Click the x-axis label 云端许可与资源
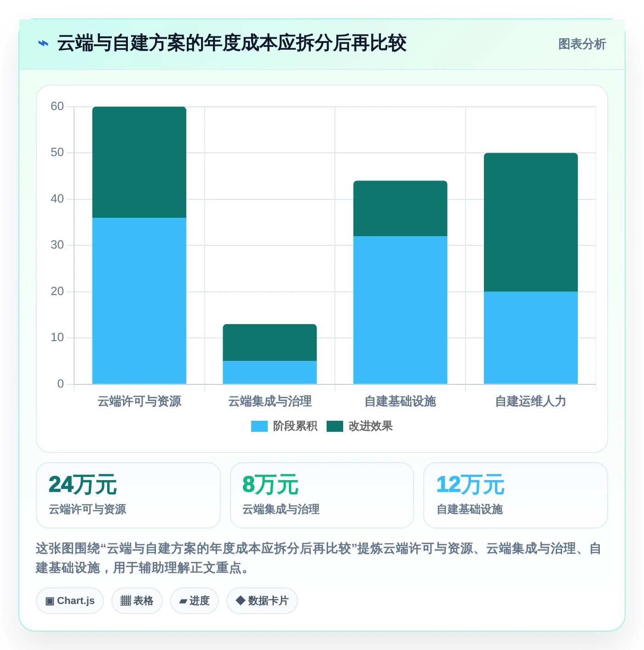This screenshot has height=650, width=644. coord(139,401)
